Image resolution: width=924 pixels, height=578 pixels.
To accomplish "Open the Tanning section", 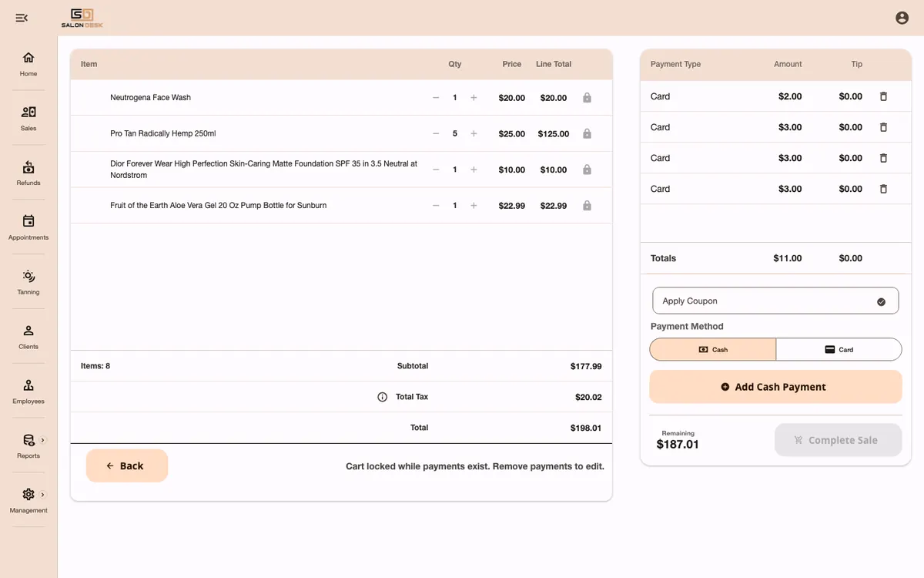I will [28, 282].
